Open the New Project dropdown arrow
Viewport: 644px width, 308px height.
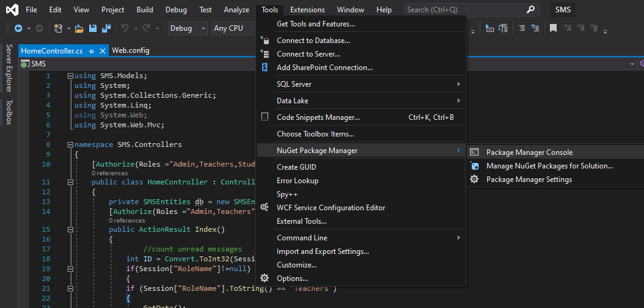click(x=69, y=28)
